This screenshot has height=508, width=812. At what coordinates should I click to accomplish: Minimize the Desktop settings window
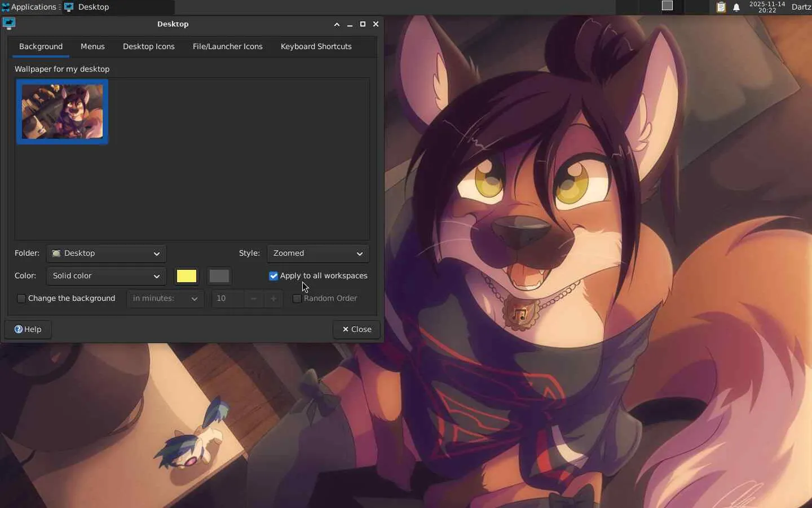pos(350,24)
